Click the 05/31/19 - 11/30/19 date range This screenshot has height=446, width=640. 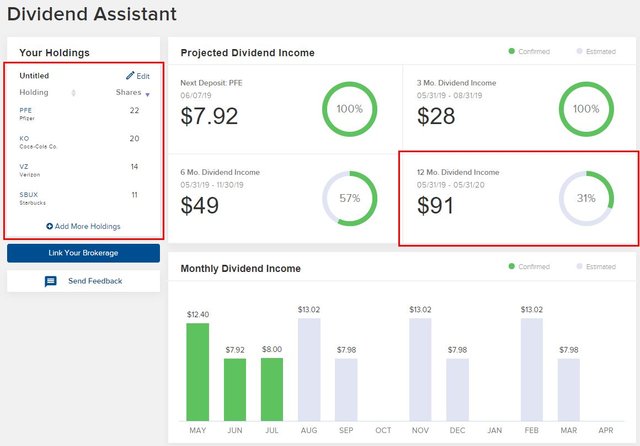(212, 185)
